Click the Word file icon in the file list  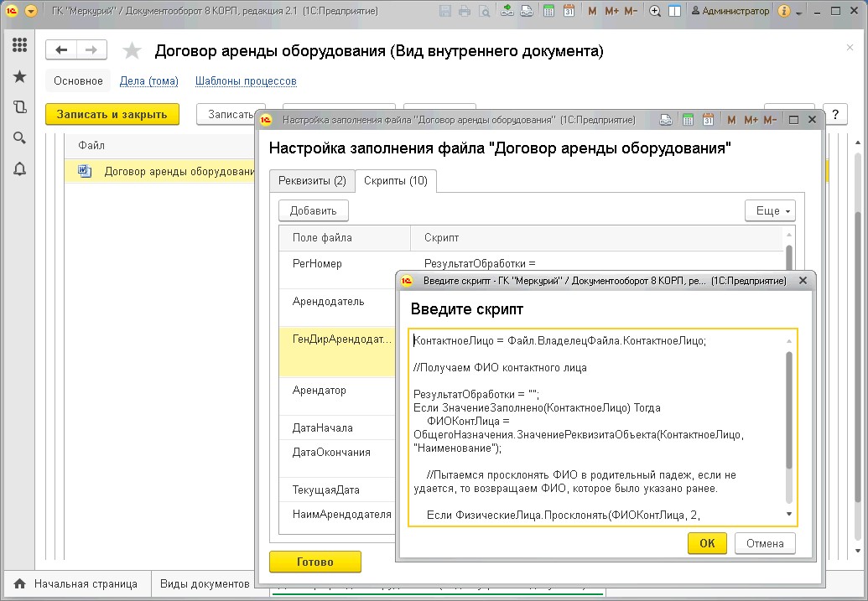85,171
